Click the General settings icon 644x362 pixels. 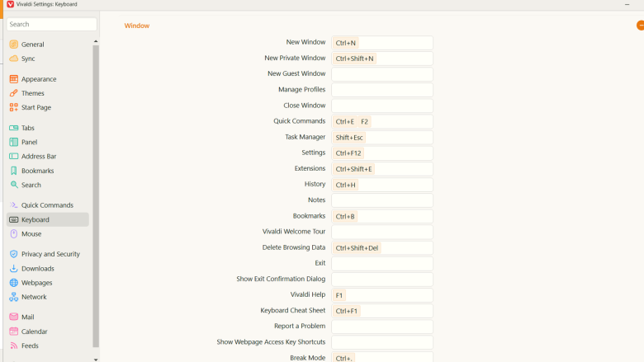[x=14, y=45]
